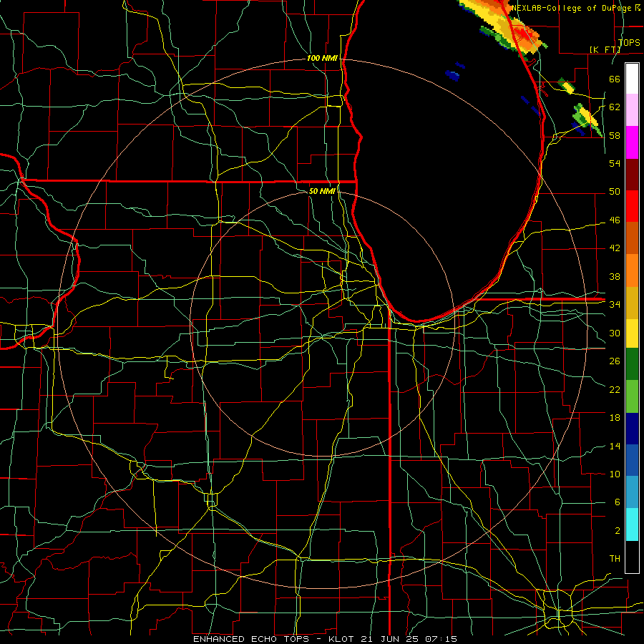Select the light green legend swatch
The height and width of the screenshot is (644, 644).
pos(632,396)
